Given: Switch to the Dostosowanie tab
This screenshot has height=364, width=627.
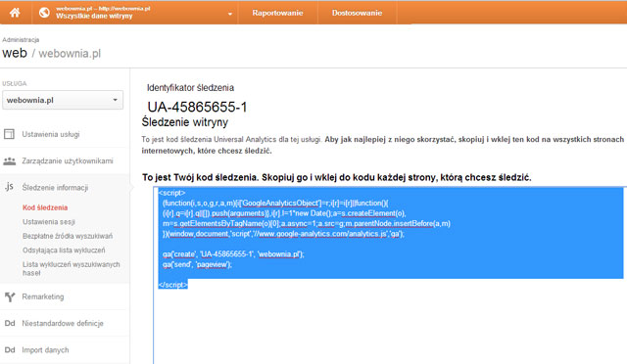Looking at the screenshot, I should point(357,13).
